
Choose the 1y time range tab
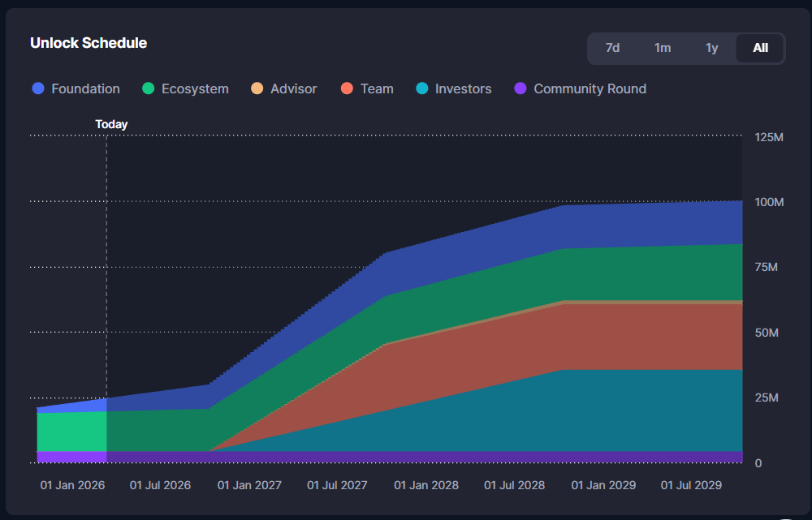[x=711, y=48]
